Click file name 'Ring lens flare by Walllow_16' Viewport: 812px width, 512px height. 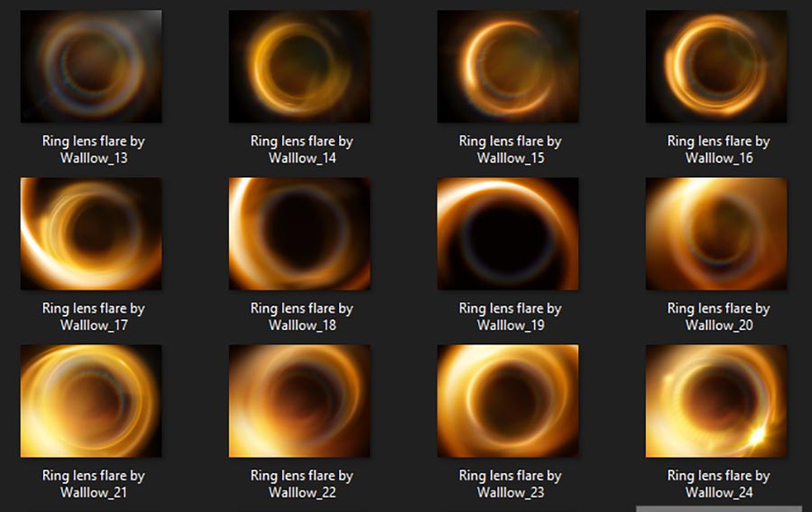[x=719, y=150]
